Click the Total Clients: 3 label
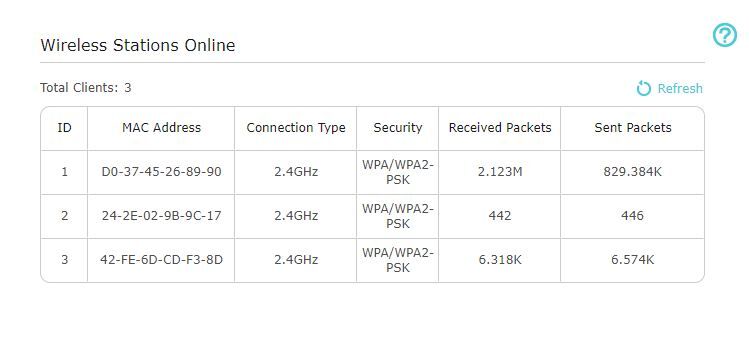This screenshot has height=364, width=749. pos(86,88)
